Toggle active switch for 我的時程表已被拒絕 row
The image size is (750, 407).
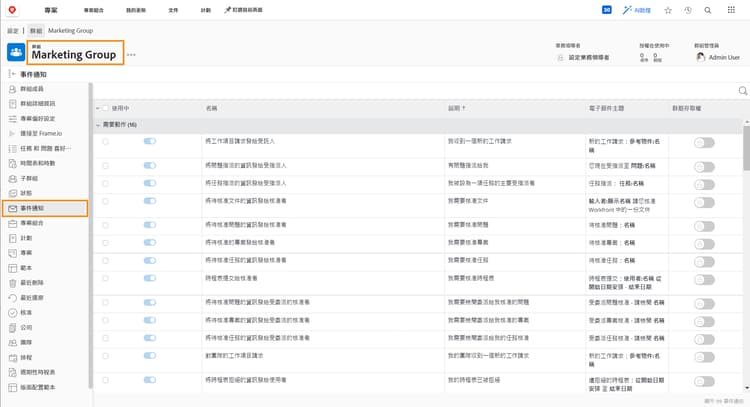(150, 380)
